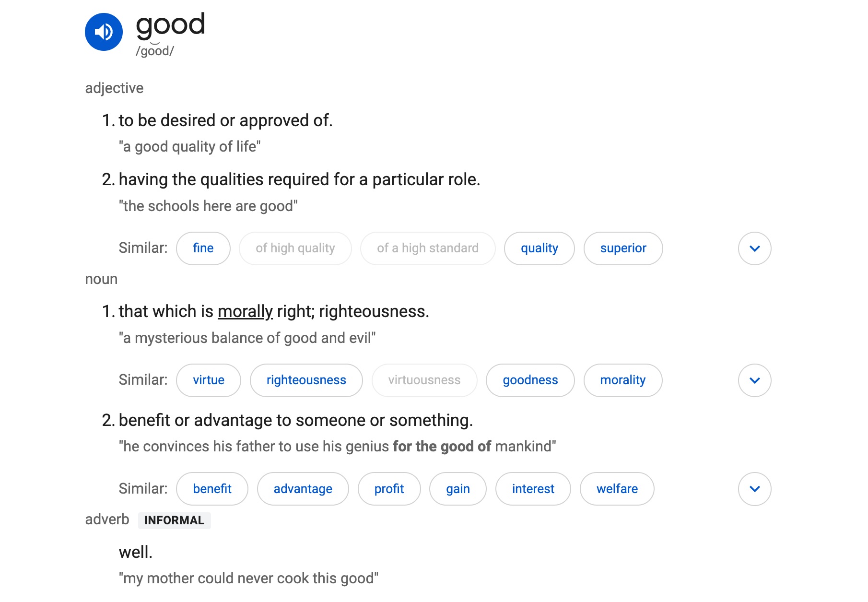This screenshot has height=602, width=868.
Task: Select the 'gain' synonym chip
Action: tap(457, 489)
